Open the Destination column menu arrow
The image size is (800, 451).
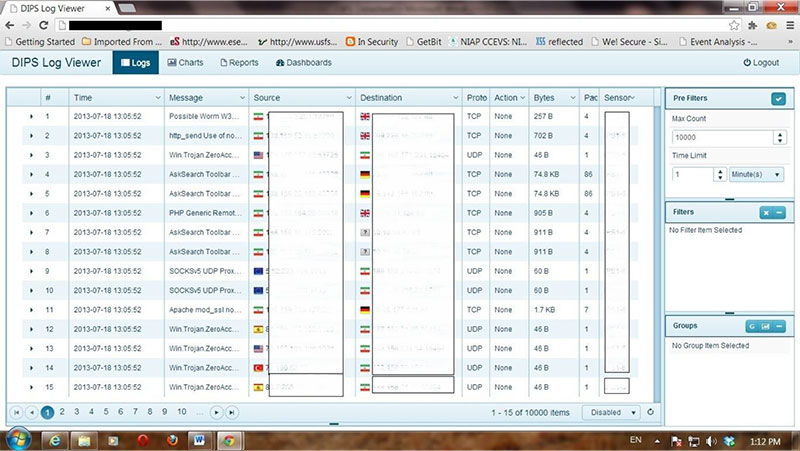(456, 98)
